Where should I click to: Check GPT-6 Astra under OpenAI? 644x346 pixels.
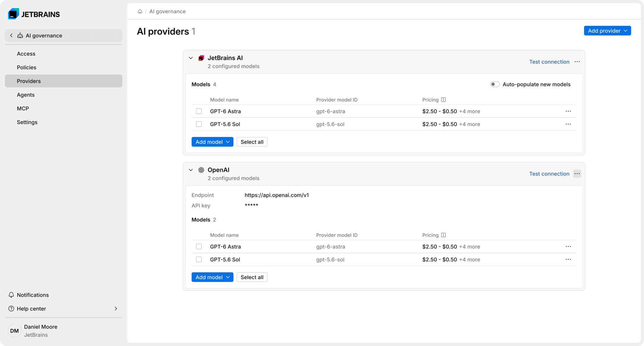click(199, 247)
